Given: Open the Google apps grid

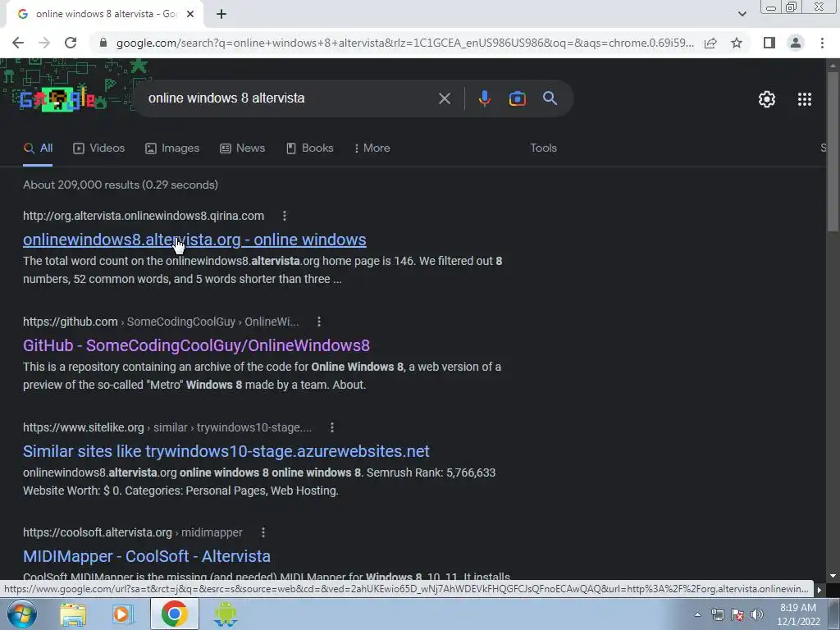Looking at the screenshot, I should coord(804,99).
